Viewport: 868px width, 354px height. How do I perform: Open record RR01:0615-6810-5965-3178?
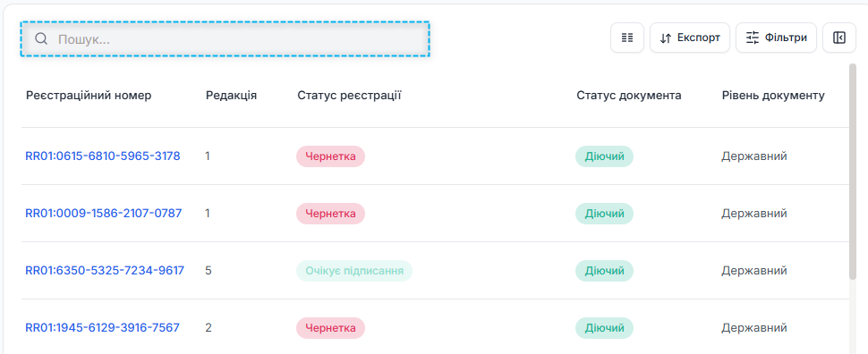click(103, 156)
